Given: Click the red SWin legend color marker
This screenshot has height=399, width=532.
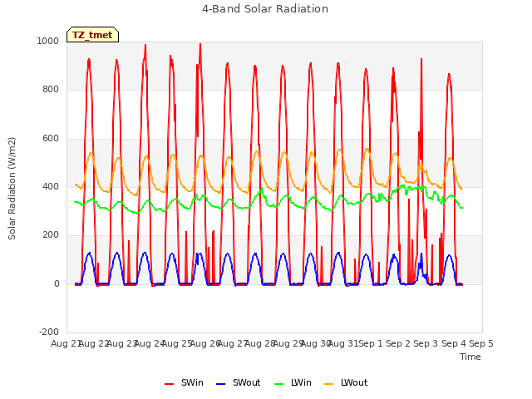Looking at the screenshot, I should 169,384.
